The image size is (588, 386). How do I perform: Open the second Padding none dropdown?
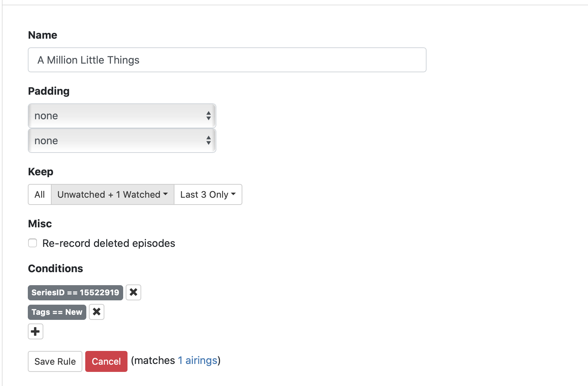pos(122,141)
